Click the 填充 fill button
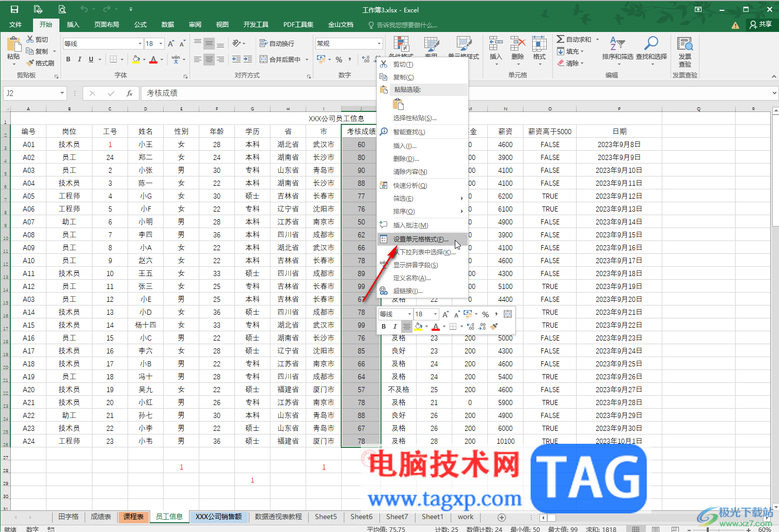Image resolution: width=779 pixels, height=532 pixels. [x=570, y=51]
